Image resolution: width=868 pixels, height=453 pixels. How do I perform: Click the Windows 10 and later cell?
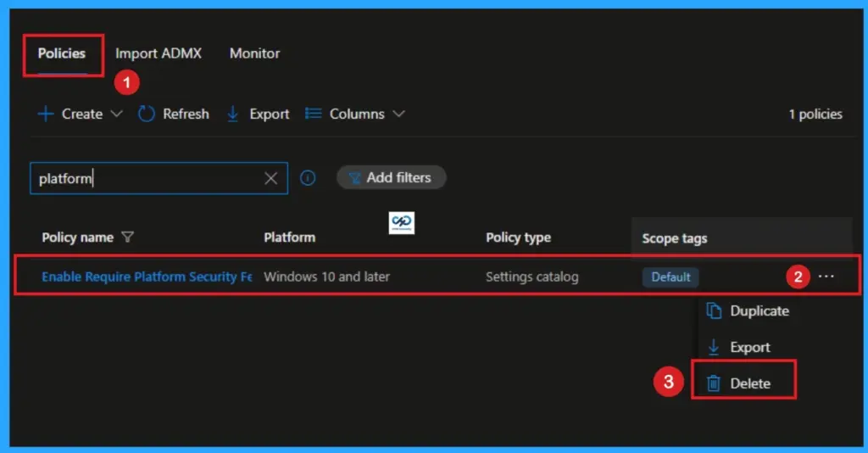click(x=326, y=277)
